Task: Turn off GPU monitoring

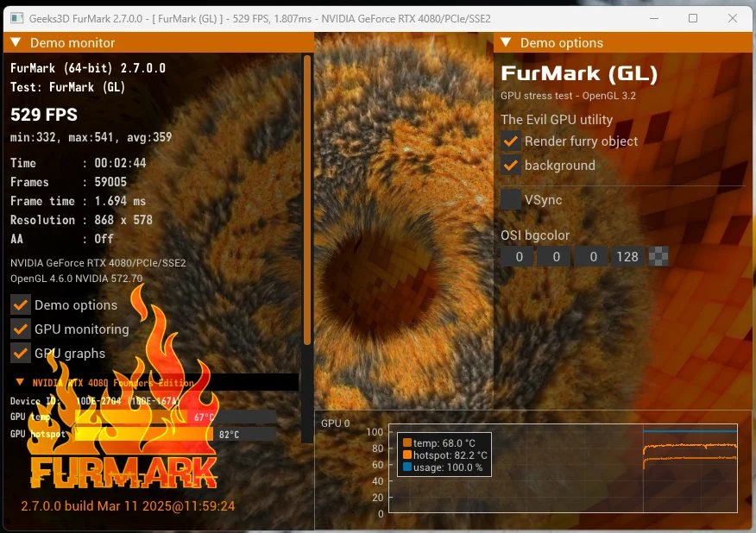Action: coord(21,329)
